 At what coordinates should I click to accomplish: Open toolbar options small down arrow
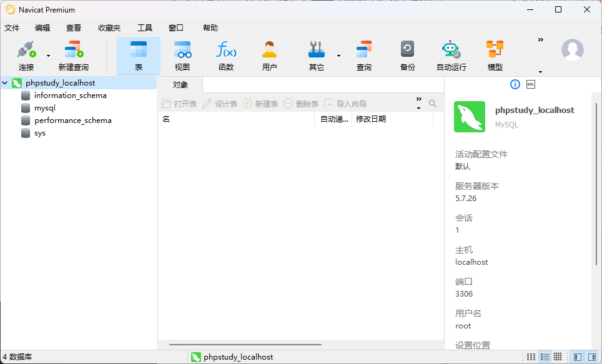pyautogui.click(x=541, y=72)
